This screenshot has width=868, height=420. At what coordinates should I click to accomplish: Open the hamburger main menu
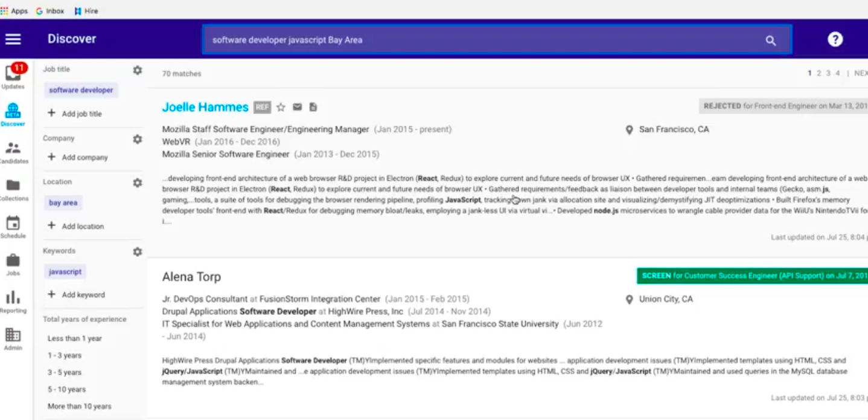coord(13,39)
